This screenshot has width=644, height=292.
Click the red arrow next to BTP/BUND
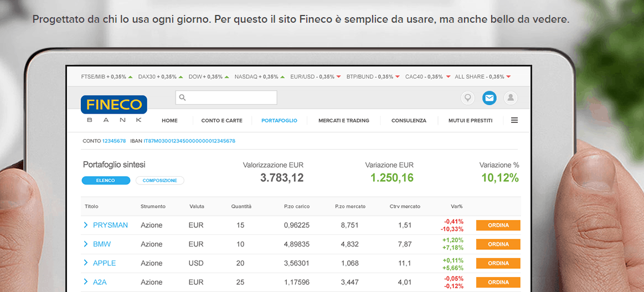coord(397,77)
